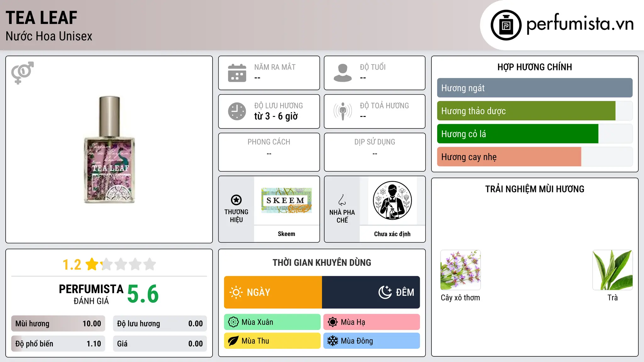Click the nose icon above Nhà pha chế

[x=342, y=200]
